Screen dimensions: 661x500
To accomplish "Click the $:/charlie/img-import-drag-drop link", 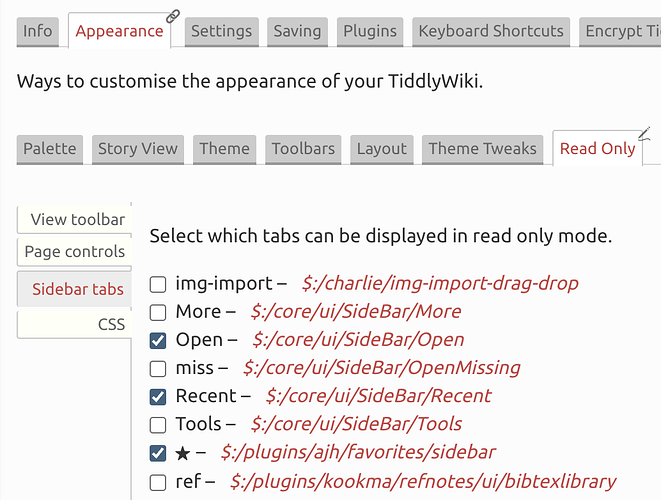I will [440, 284].
